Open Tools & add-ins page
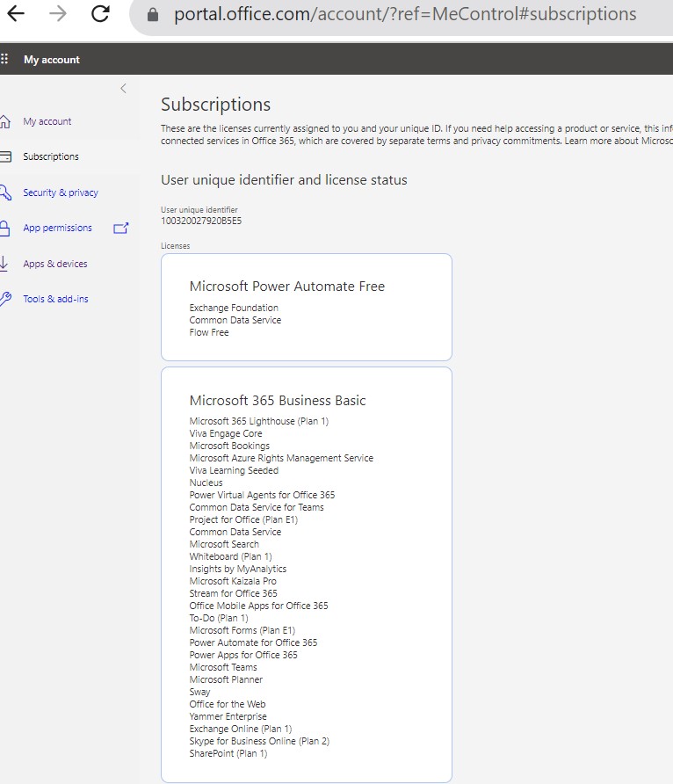This screenshot has height=784, width=673. pos(55,299)
